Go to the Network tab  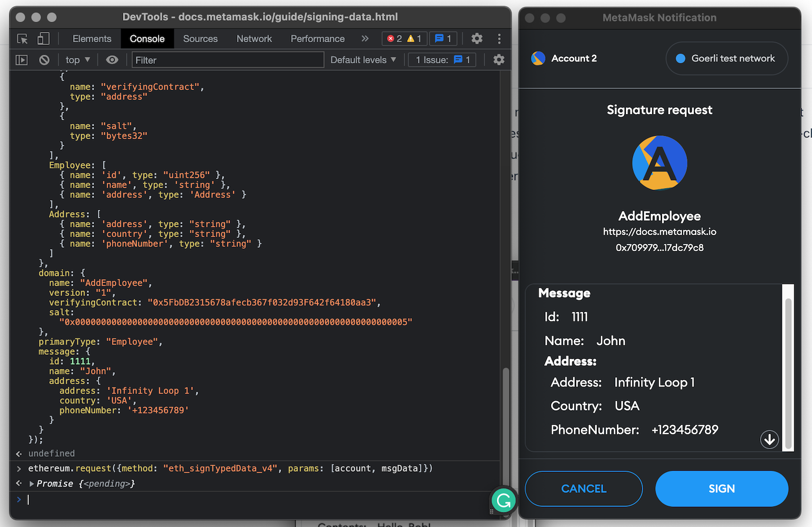(x=254, y=38)
